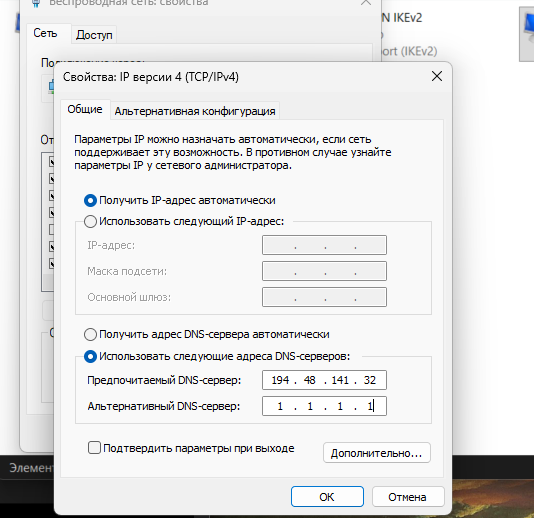The image size is (534, 518).
Task: Click the 'Маска подсети' field
Action: [x=324, y=271]
